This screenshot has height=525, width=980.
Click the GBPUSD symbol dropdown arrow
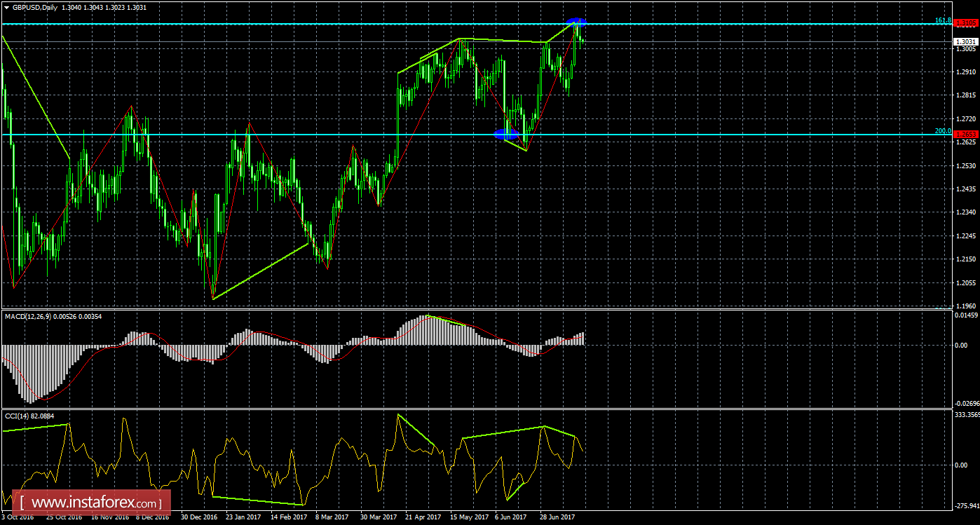coord(6,7)
